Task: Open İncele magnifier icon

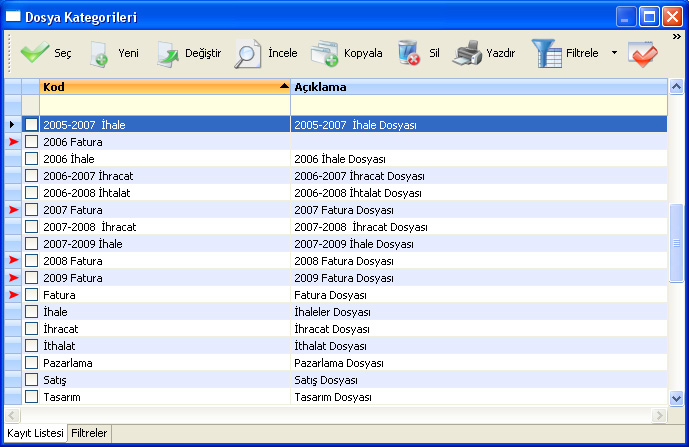Action: tap(248, 53)
